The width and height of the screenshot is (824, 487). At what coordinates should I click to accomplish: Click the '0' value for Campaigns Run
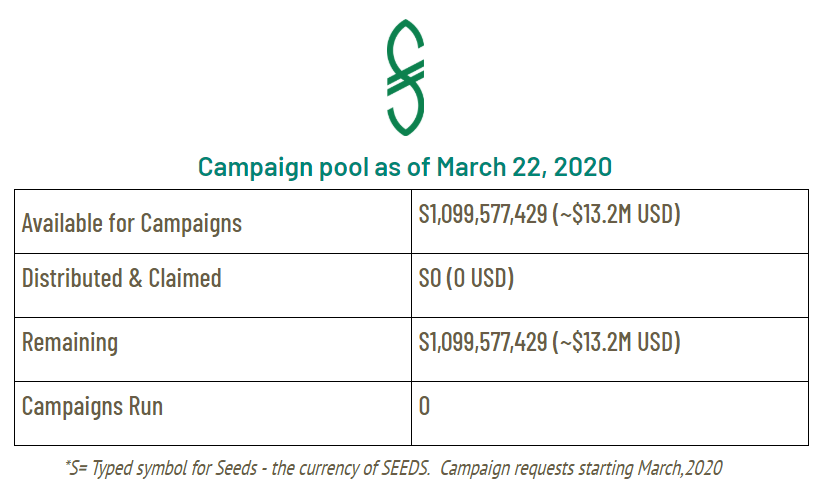(x=425, y=406)
